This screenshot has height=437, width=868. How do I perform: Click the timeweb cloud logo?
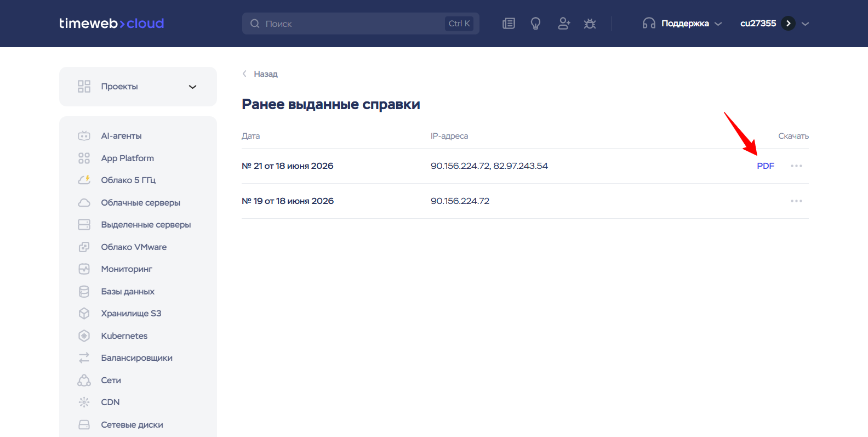click(x=112, y=23)
